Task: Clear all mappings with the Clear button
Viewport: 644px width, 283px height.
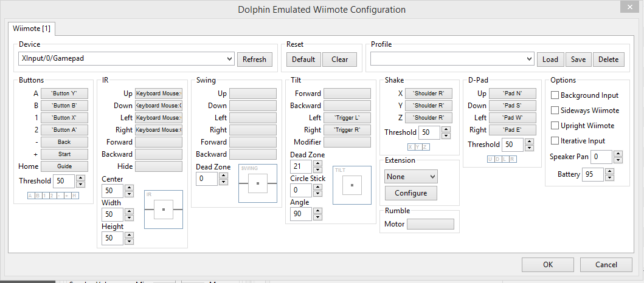Action: 340,59
